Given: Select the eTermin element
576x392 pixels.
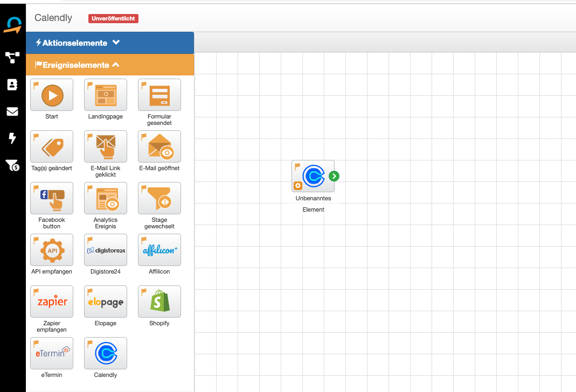Looking at the screenshot, I should [x=52, y=353].
